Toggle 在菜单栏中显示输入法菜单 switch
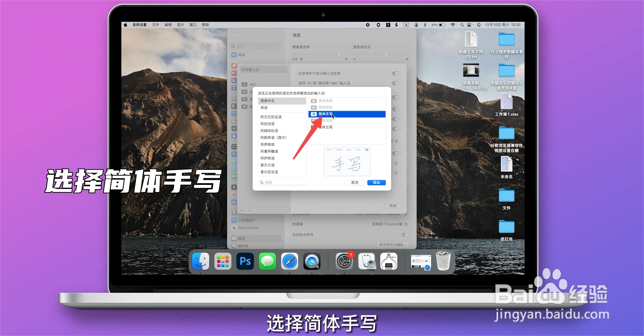This screenshot has height=336, width=644. (x=395, y=73)
